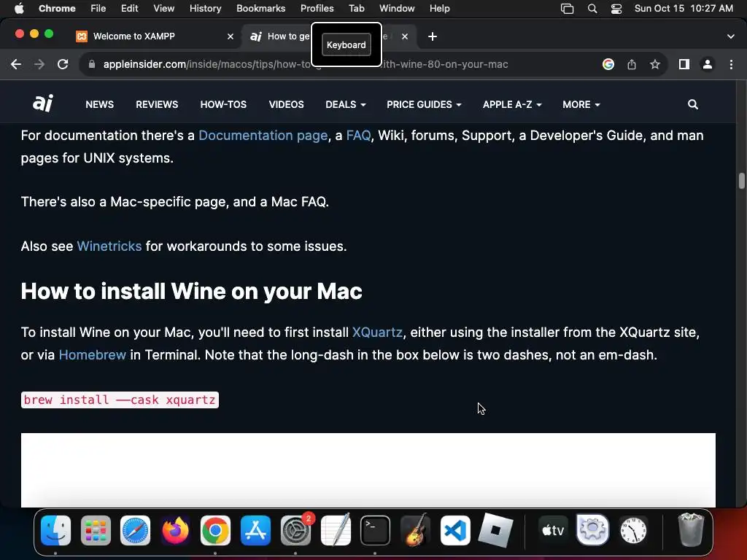Open the Help menu

[x=439, y=9]
